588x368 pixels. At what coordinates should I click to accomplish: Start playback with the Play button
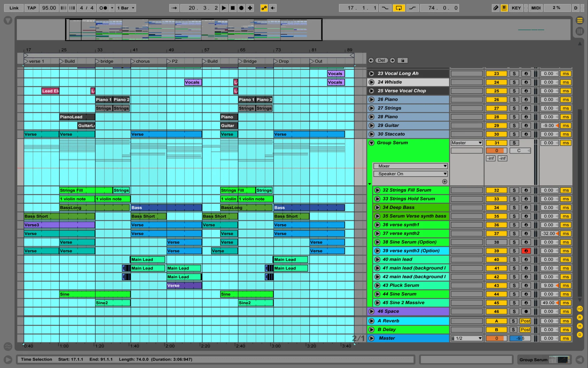coord(224,8)
